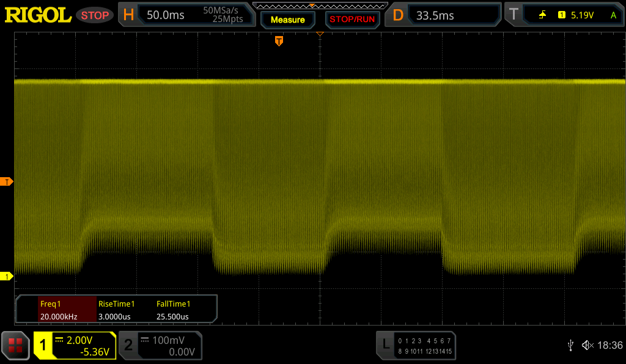The height and width of the screenshot is (364, 626).
Task: Click the yellow channel 1 ground marker
Action: 7,277
